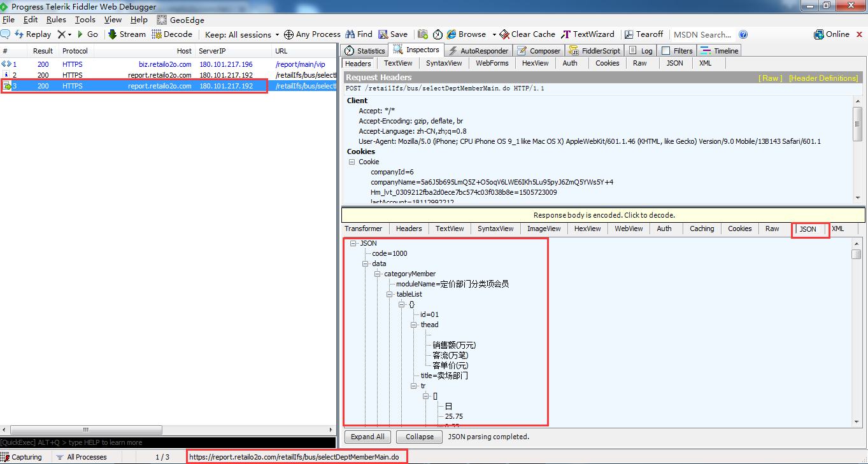Select session 1 biz.retailo2o.com row
868x464 pixels.
click(x=168, y=64)
